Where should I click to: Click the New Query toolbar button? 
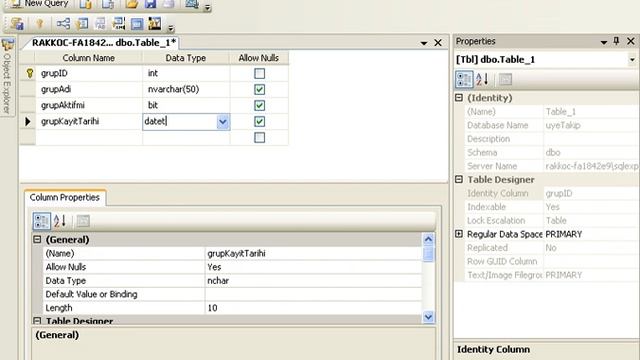click(x=39, y=4)
